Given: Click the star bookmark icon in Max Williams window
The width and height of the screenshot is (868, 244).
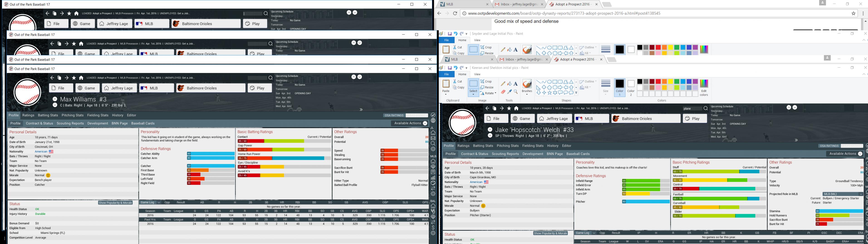Looking at the screenshot, I should click(74, 78).
